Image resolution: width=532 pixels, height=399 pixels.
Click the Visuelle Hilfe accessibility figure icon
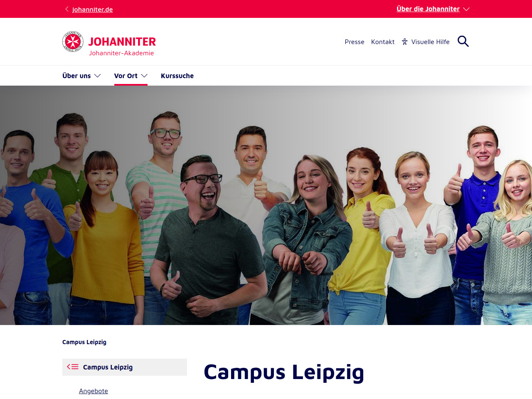405,42
